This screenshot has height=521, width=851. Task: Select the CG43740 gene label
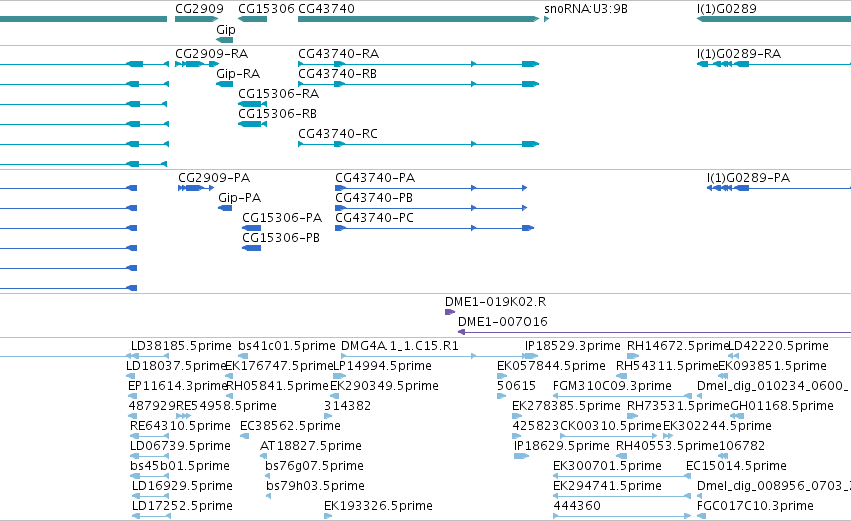pos(326,9)
